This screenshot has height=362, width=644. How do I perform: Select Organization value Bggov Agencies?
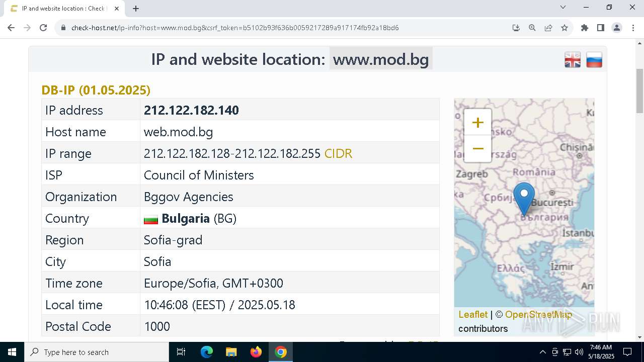pyautogui.click(x=189, y=197)
